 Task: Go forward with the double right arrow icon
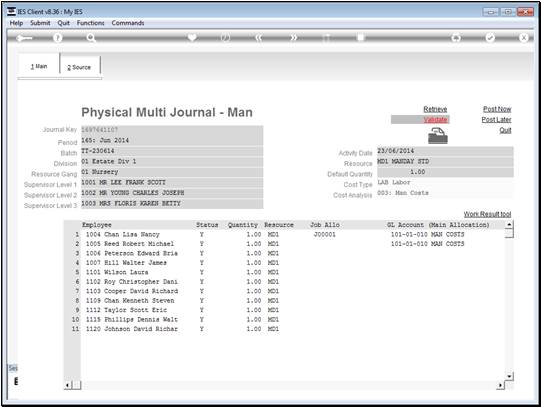293,38
